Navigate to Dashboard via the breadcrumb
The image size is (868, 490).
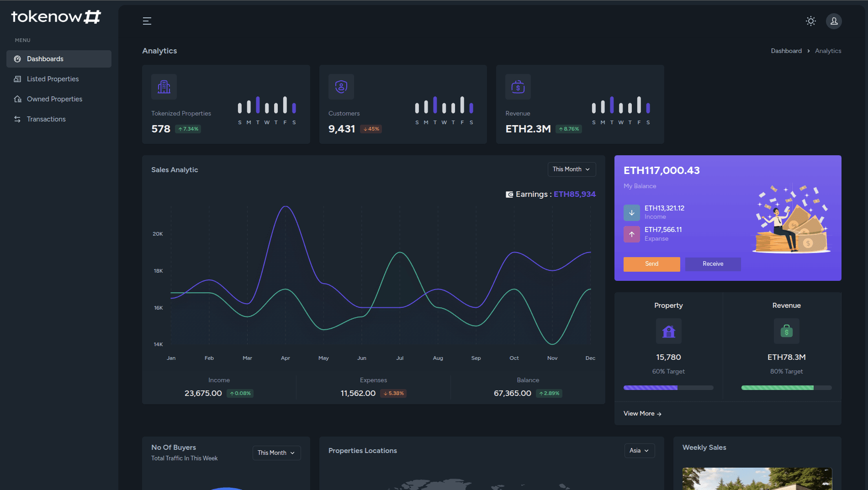(x=786, y=51)
